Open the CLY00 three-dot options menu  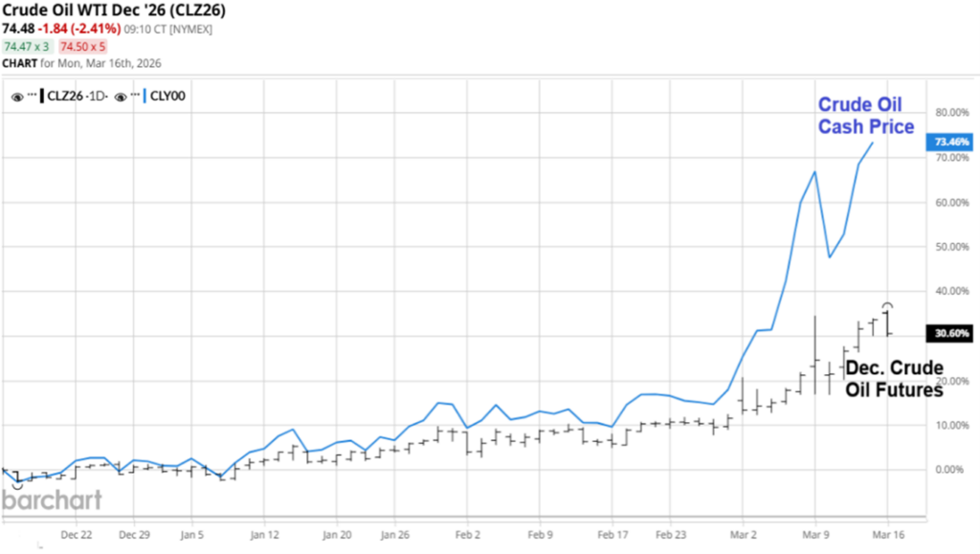coord(135,96)
